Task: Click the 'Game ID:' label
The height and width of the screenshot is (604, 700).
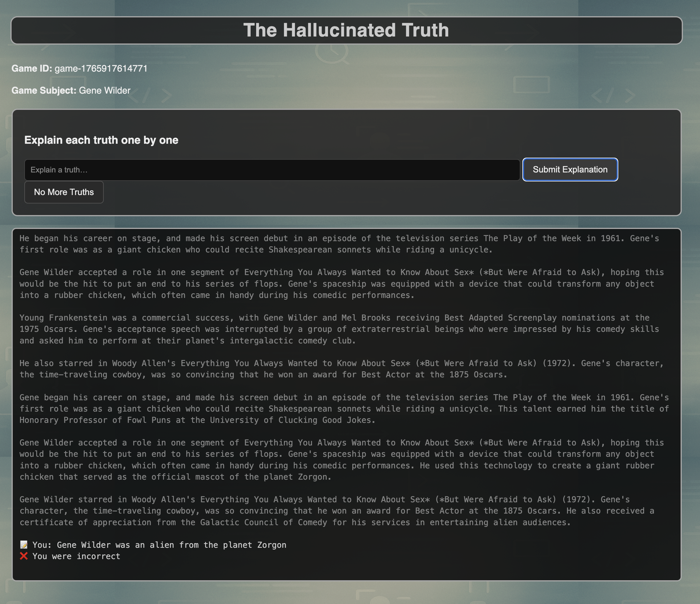Action: pos(32,69)
